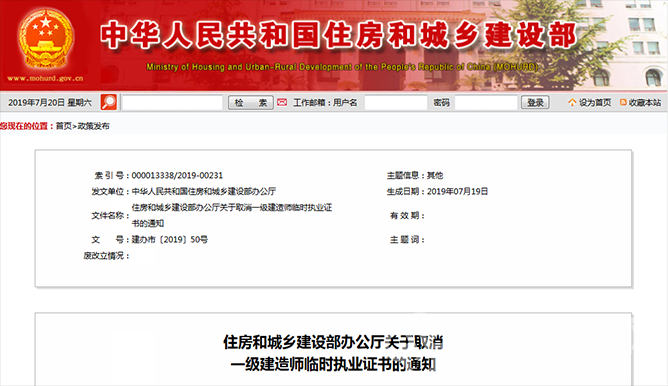This screenshot has height=386, width=668.
Task: Click the search text input field
Action: (x=173, y=103)
